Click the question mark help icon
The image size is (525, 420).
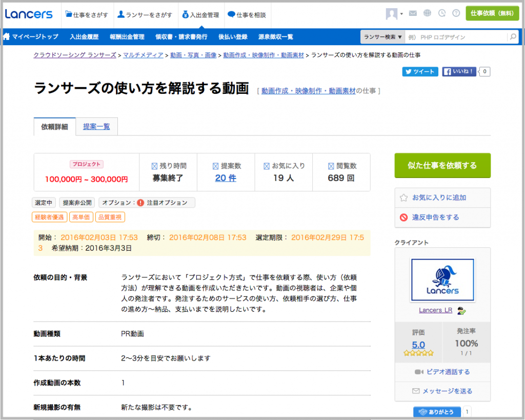[x=455, y=14]
